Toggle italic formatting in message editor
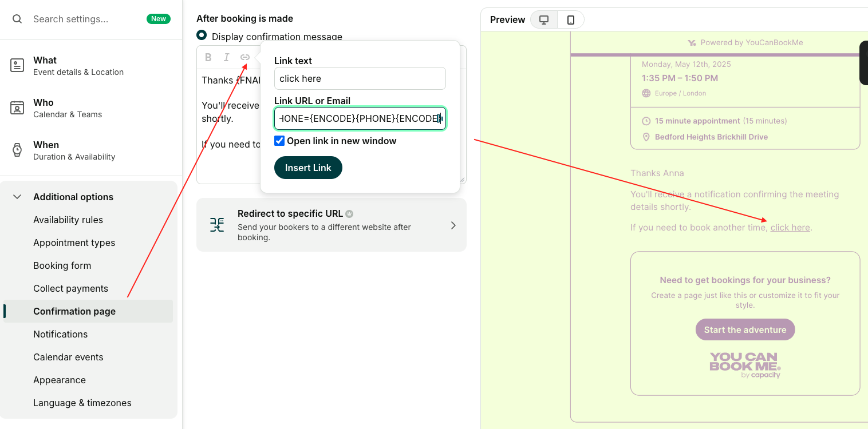Image resolution: width=868 pixels, height=429 pixels. coord(227,57)
